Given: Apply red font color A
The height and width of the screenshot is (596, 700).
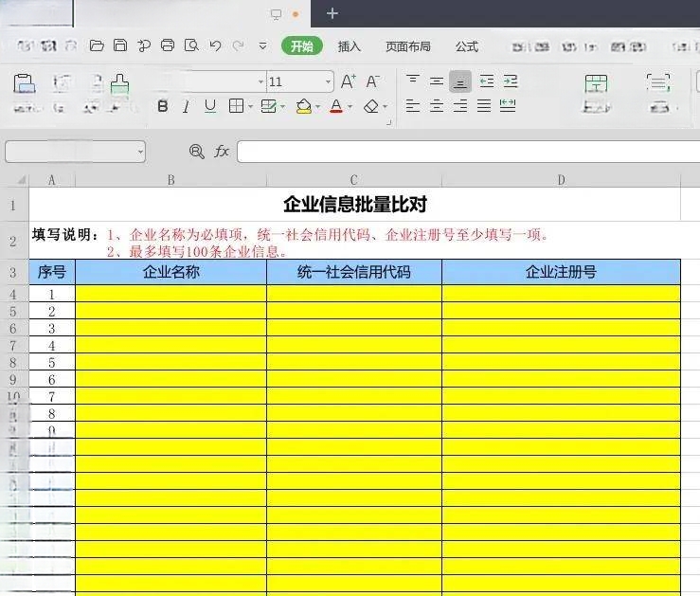Looking at the screenshot, I should 336,106.
